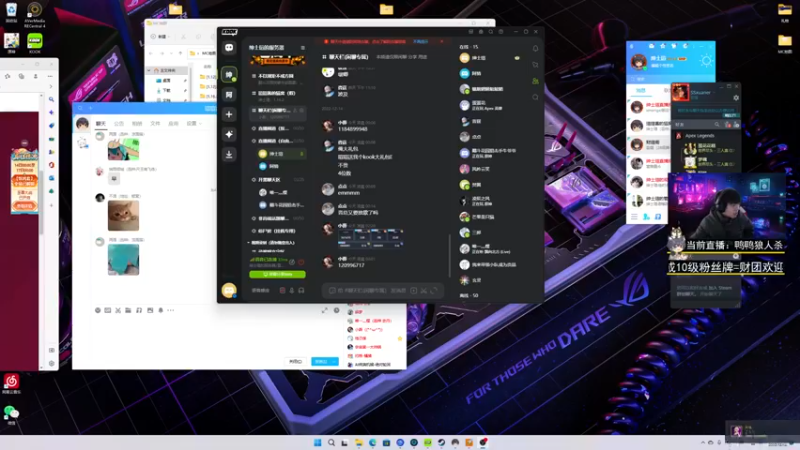The image size is (800, 450).
Task: Collapse the category containing user 神士坦
Action: 254,141
